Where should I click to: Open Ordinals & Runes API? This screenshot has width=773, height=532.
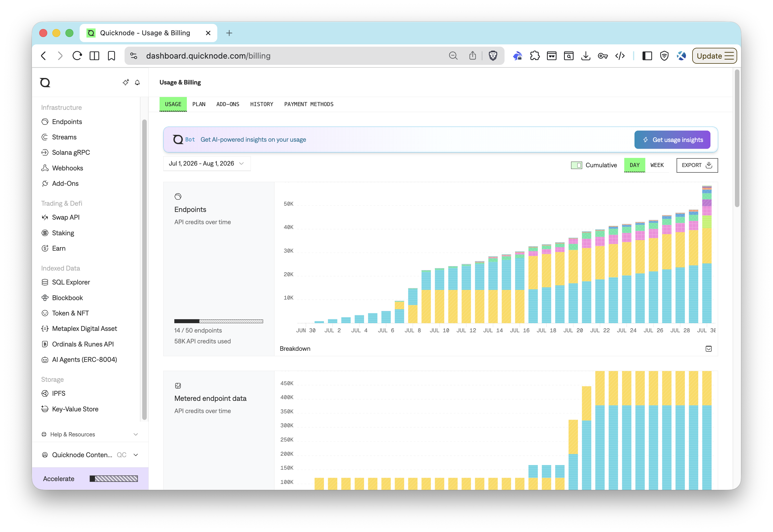pyautogui.click(x=83, y=344)
